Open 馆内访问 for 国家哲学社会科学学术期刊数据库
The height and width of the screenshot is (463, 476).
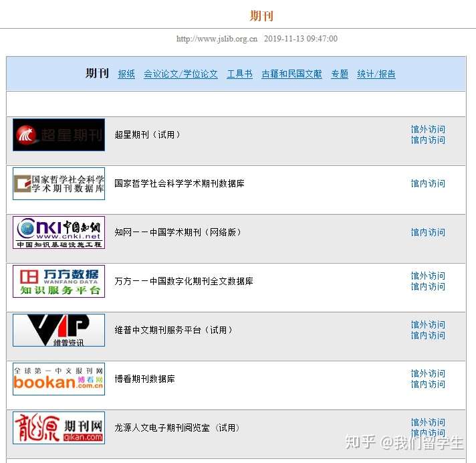click(428, 183)
